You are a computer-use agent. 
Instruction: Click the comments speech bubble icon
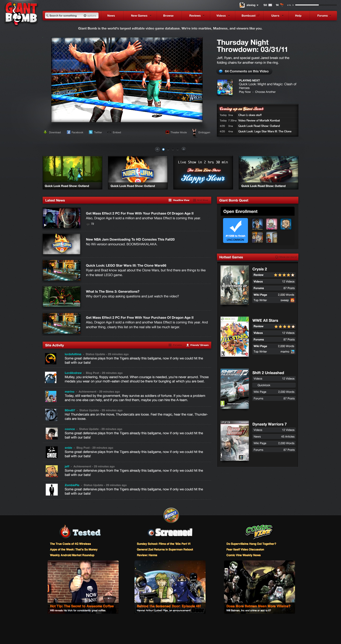point(221,71)
